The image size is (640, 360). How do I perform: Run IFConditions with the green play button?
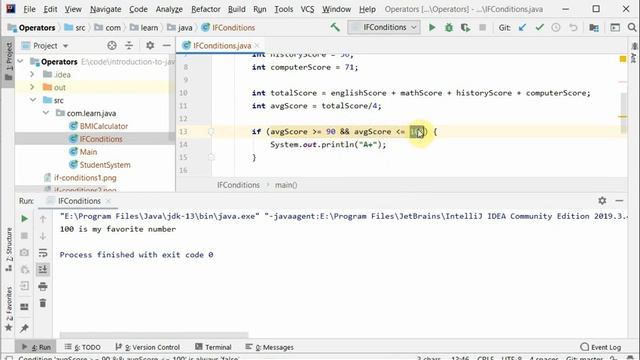432,27
